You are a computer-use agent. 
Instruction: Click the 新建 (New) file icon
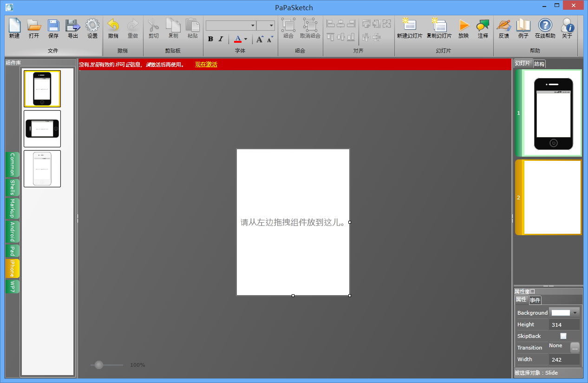(14, 28)
